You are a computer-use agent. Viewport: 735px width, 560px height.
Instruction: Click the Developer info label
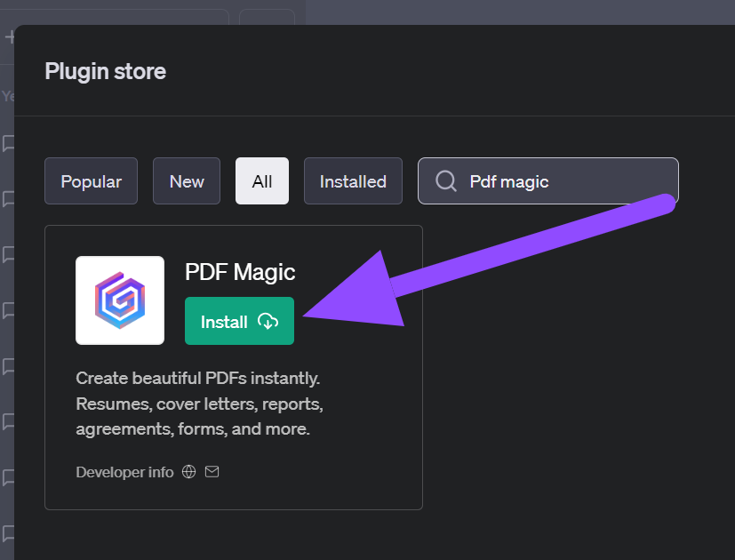[124, 472]
